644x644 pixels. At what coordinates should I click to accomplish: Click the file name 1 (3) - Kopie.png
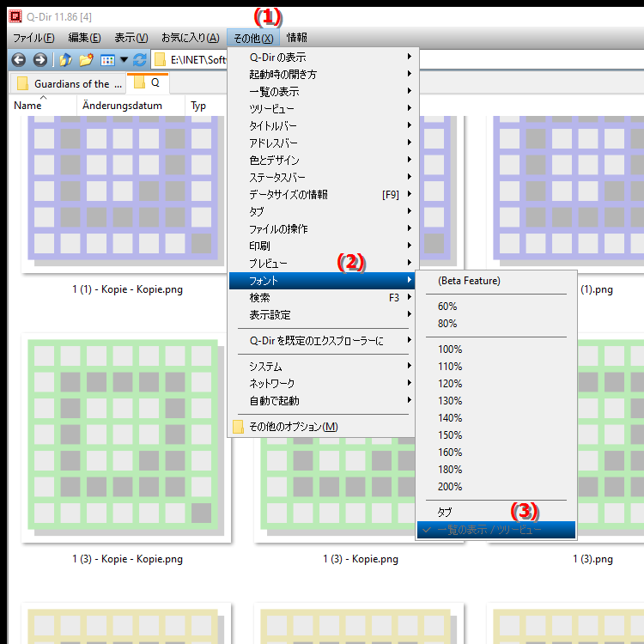point(361,559)
